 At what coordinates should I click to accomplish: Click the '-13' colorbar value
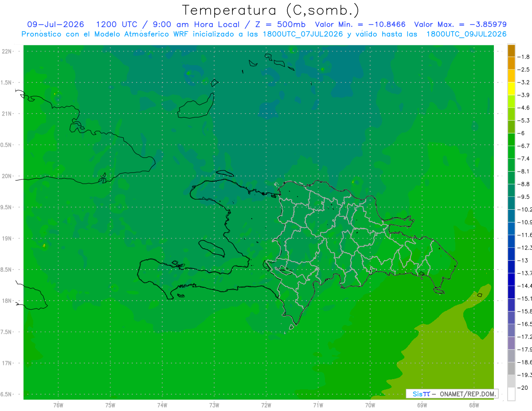point(523,260)
